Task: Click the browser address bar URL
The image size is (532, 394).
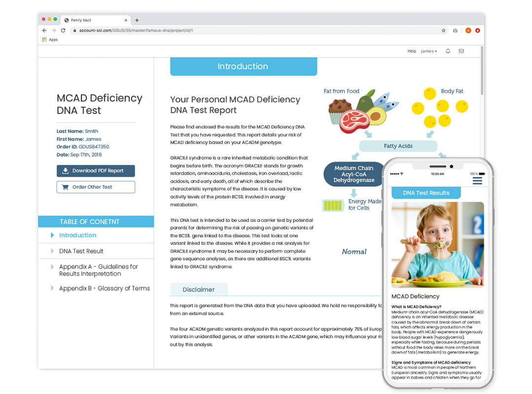Action: tap(136, 31)
